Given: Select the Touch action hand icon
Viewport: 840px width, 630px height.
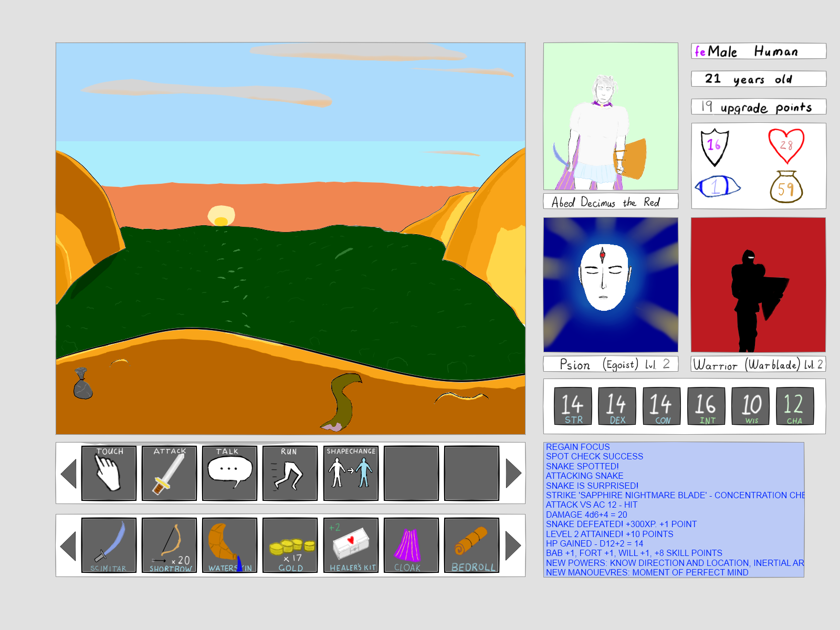Looking at the screenshot, I should tap(109, 472).
